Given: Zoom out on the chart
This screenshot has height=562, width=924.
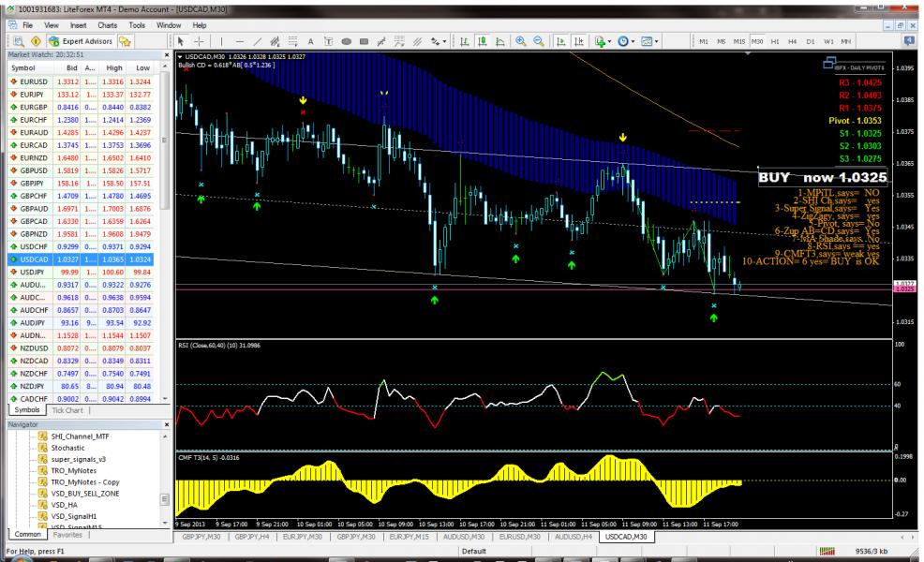Looking at the screenshot, I should 538,42.
